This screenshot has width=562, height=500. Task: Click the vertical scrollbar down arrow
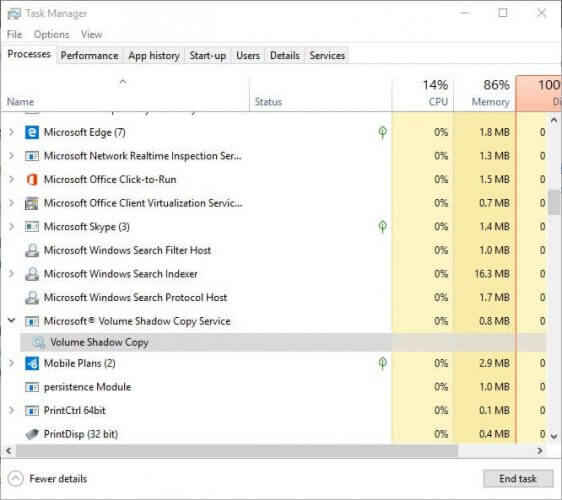tap(554, 436)
